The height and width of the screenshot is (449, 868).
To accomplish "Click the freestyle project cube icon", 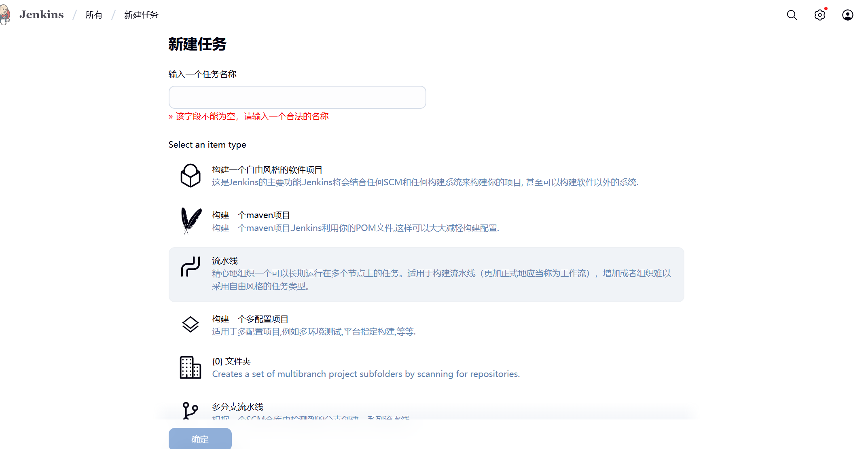I will (191, 176).
